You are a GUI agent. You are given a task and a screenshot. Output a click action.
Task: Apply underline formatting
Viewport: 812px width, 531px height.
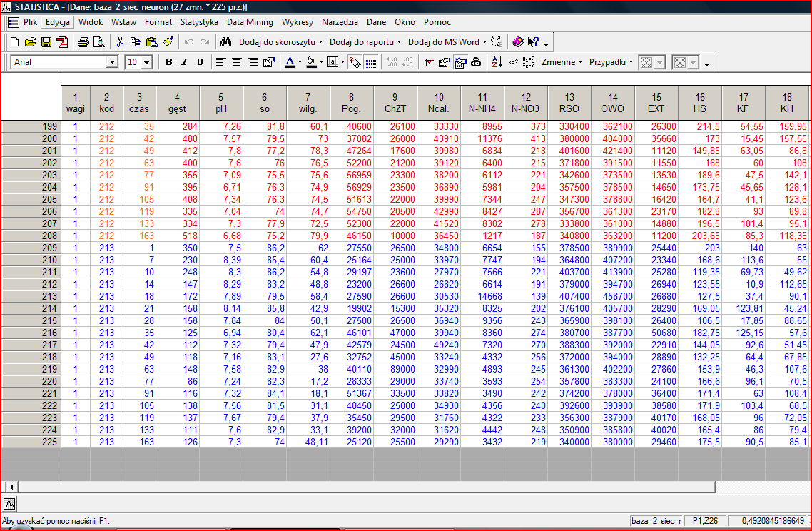tap(200, 62)
